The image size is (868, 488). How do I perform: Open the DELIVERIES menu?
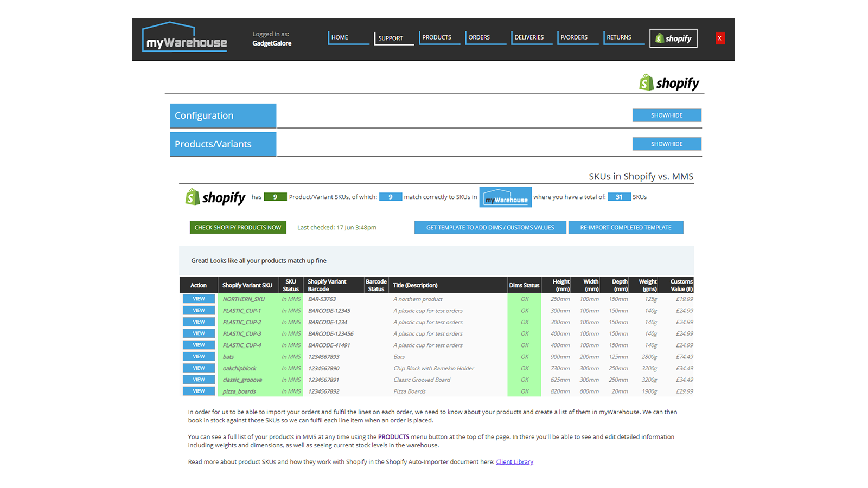click(532, 37)
